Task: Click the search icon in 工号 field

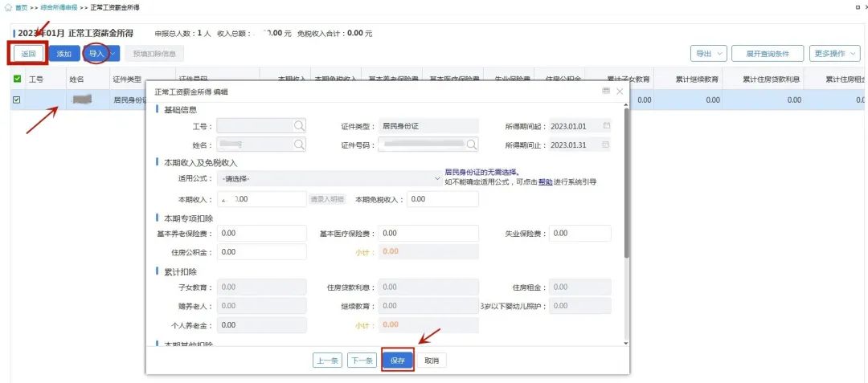Action: click(x=299, y=126)
